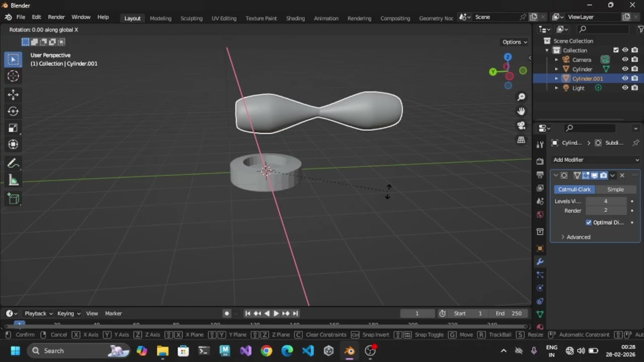Disable Cylinder.001 in renders camera icon

pos(634,78)
